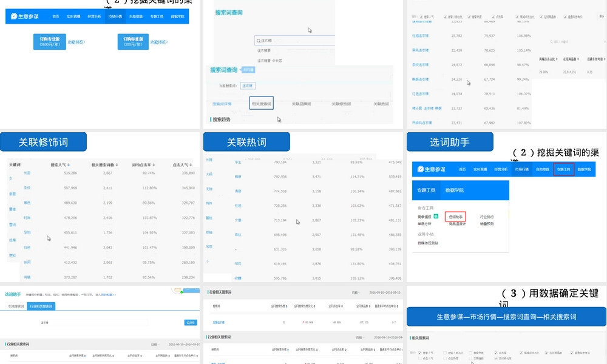Click the 搜索词查询 search input field
This screenshot has height=364, width=607.
294,40
